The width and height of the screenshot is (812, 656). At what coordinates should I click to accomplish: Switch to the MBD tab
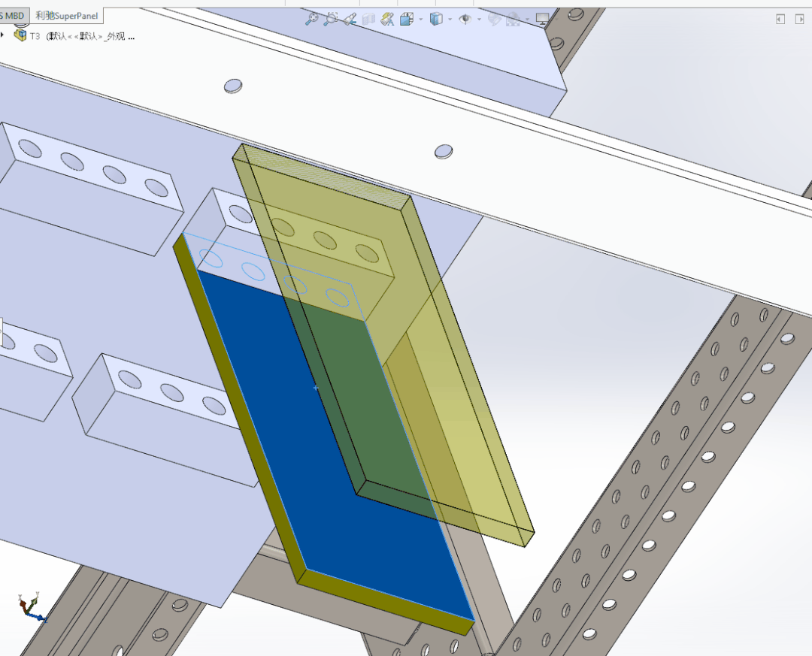tap(14, 16)
